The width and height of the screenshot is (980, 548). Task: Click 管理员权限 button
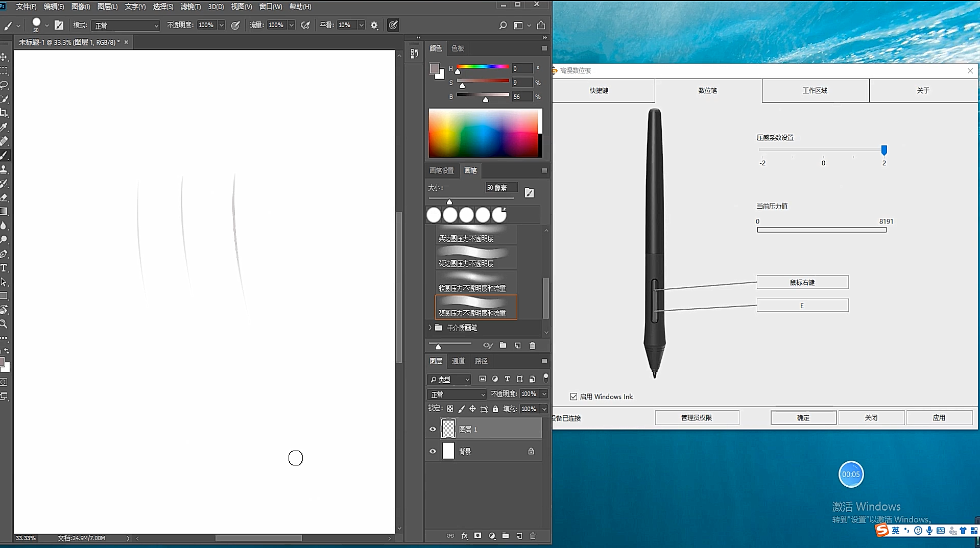click(x=697, y=417)
